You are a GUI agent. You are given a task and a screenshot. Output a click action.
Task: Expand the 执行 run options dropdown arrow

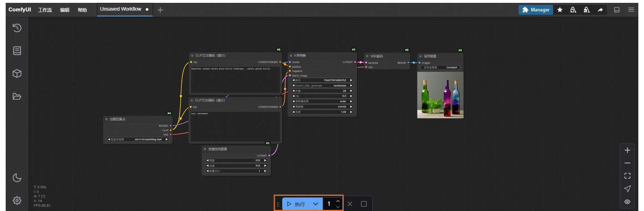316,204
